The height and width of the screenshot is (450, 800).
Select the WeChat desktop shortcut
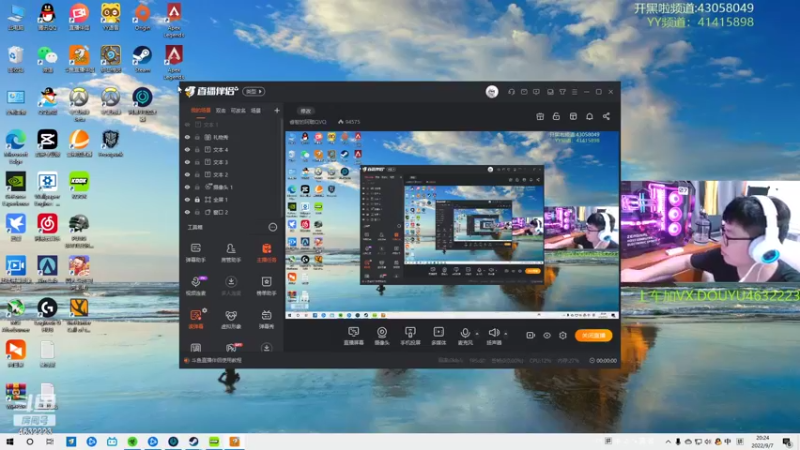pyautogui.click(x=47, y=59)
